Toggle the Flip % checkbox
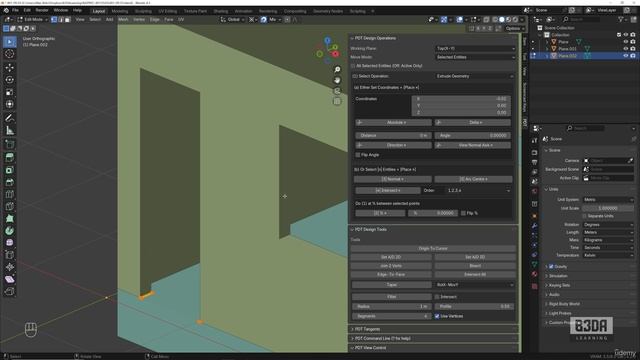The image size is (640, 360). (x=463, y=213)
